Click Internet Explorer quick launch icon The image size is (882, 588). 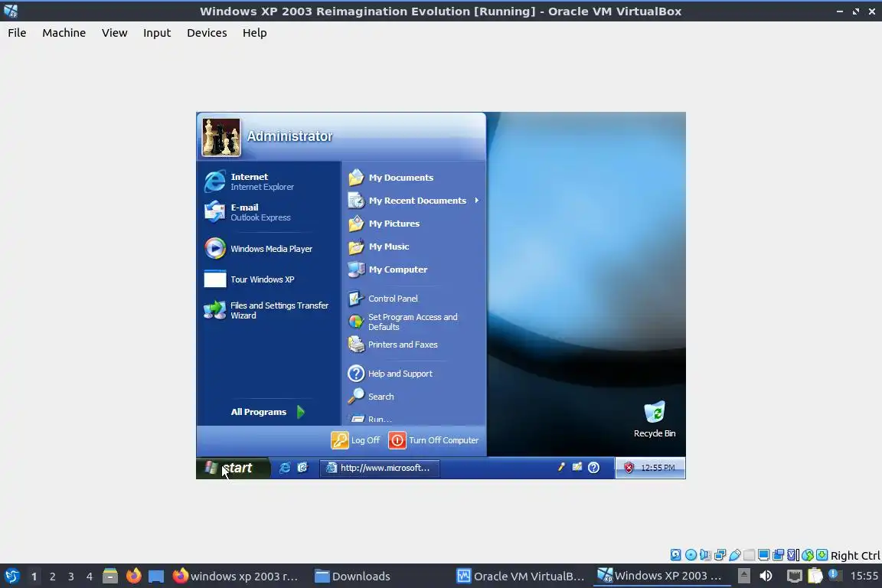(x=285, y=468)
